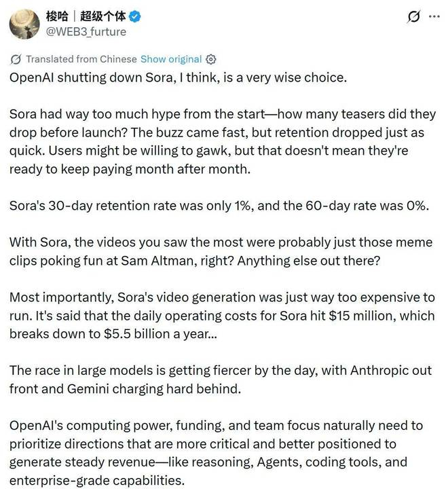Open the More options ellipsis menu
Screen dimensions: 448x497
pyautogui.click(x=433, y=16)
